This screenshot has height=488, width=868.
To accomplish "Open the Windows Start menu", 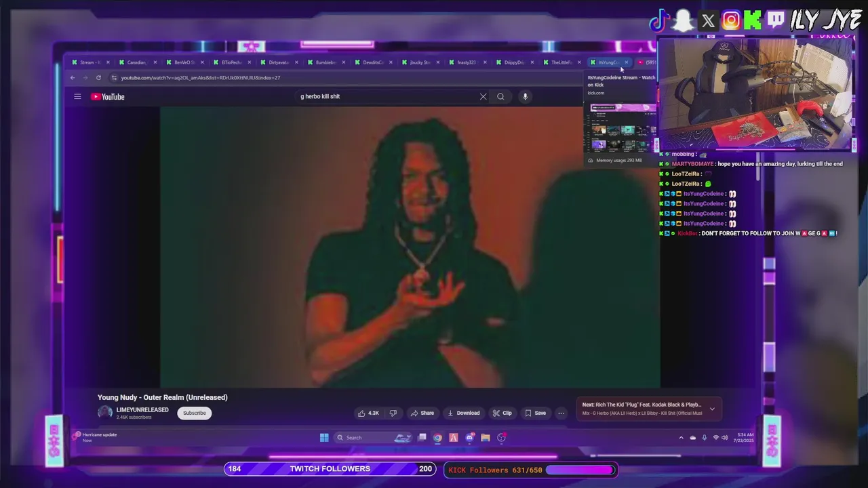I will pos(324,437).
